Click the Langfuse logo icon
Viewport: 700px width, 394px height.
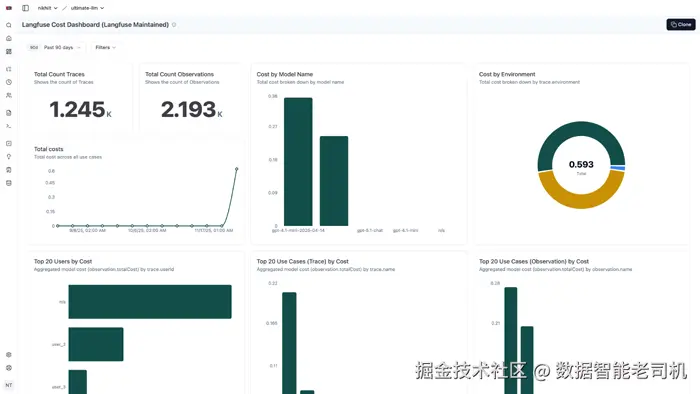[8, 8]
